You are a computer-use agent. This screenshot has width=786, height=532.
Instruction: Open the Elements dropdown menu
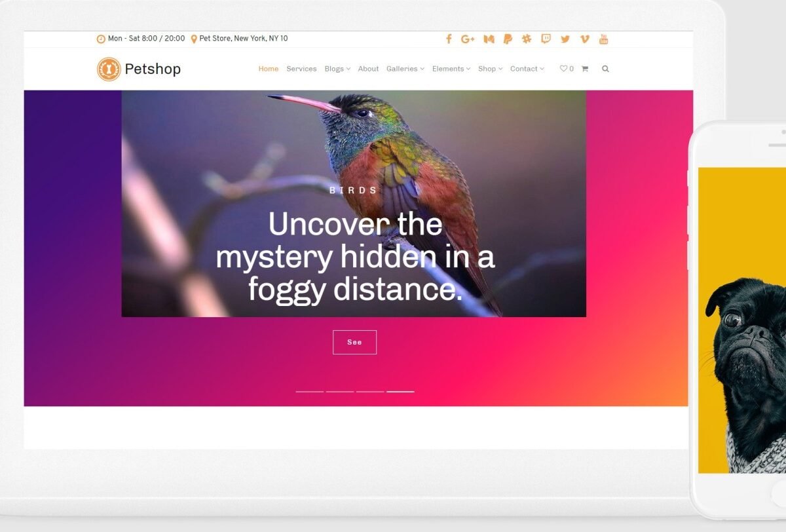(x=451, y=69)
